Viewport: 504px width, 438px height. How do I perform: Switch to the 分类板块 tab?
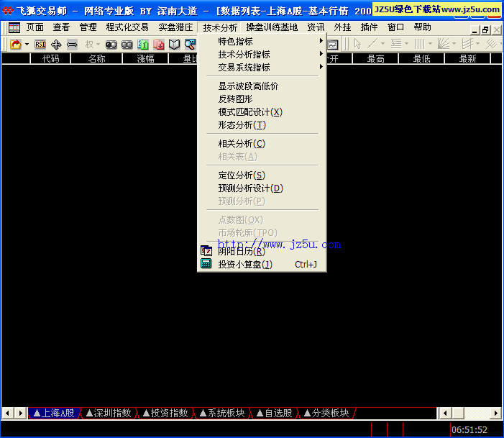click(326, 413)
